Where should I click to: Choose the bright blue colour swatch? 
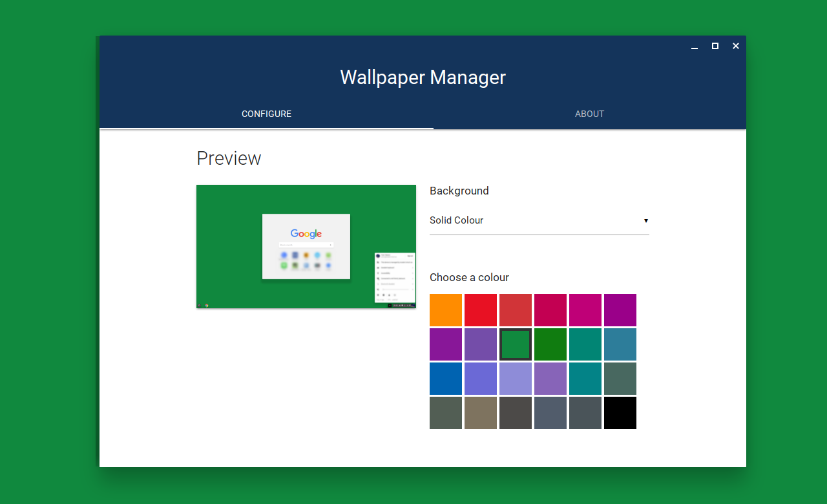(446, 379)
